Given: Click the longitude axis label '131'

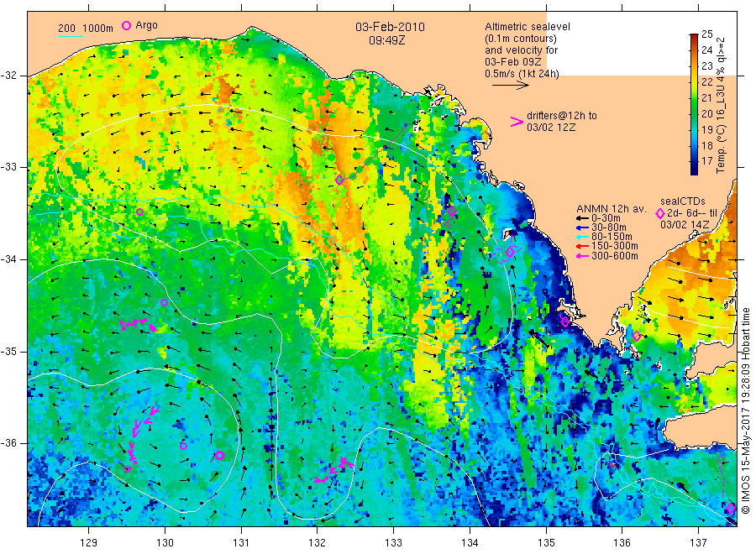Looking at the screenshot, I should tap(241, 543).
